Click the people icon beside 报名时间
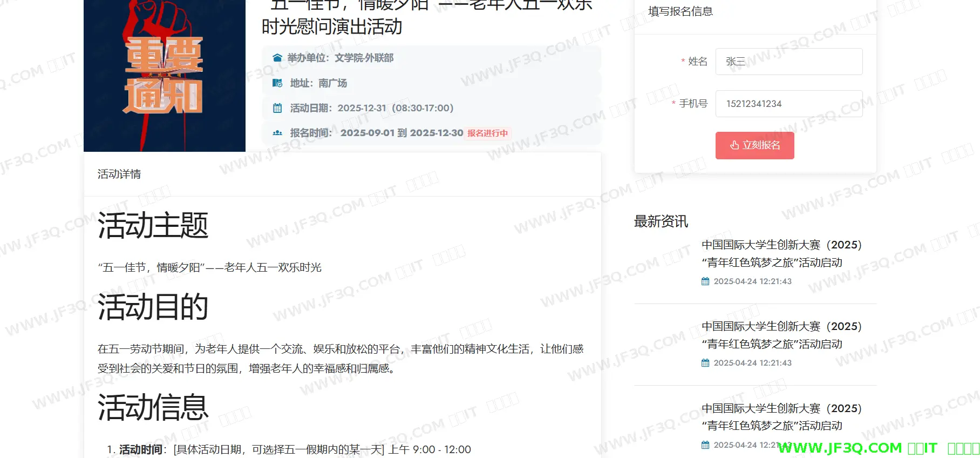The image size is (980, 458). (277, 133)
